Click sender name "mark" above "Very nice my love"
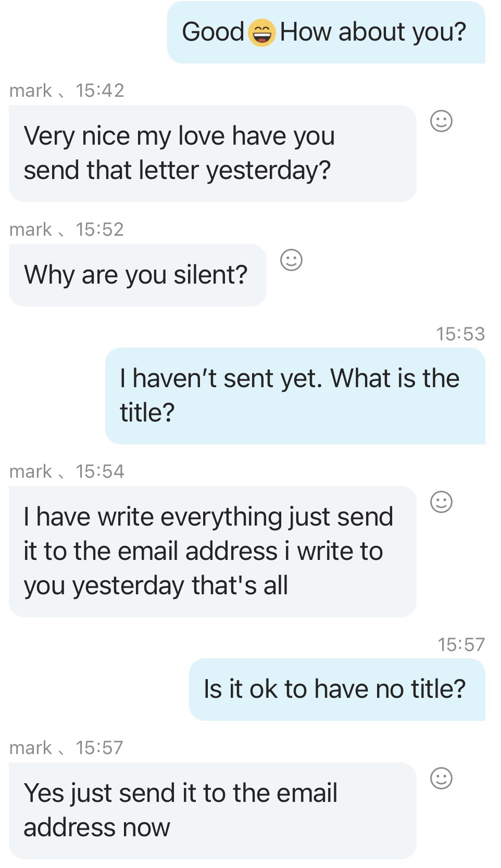Screen dimensions: 501x868 [x=30, y=91]
